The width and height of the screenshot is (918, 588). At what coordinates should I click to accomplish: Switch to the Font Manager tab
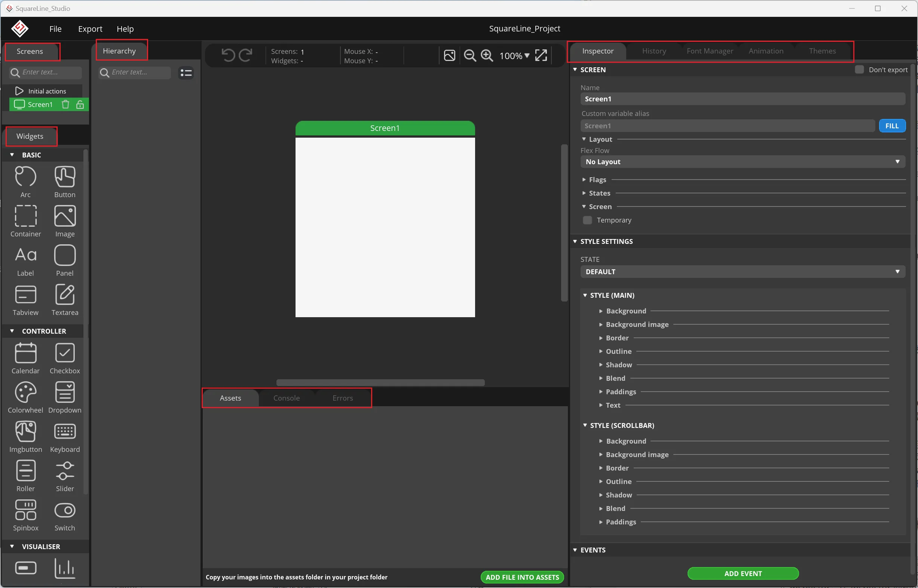(x=710, y=51)
